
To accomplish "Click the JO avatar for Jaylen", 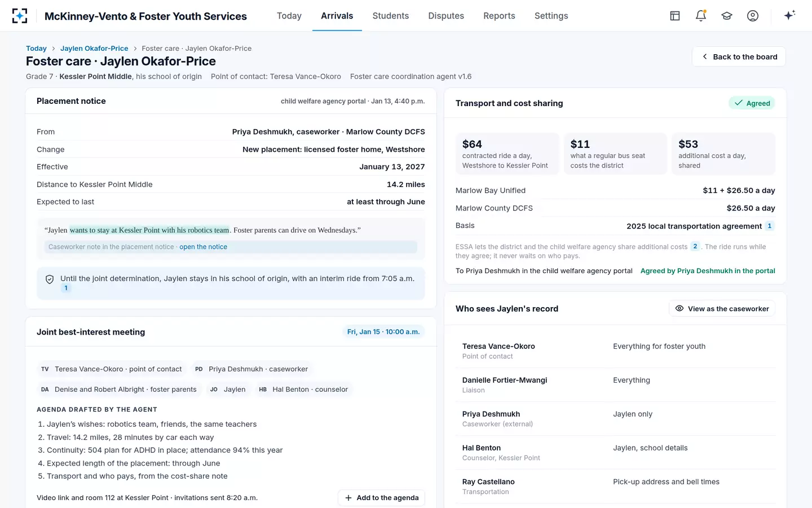I will 214,389.
